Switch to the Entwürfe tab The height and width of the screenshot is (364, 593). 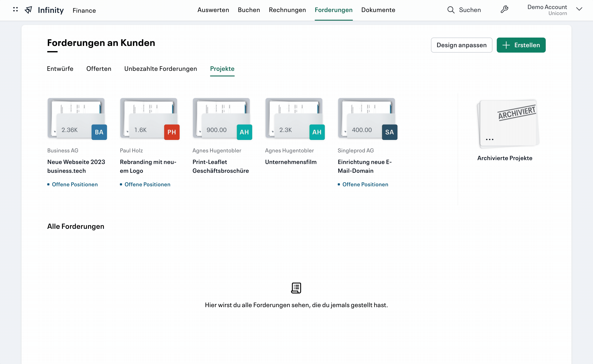60,69
